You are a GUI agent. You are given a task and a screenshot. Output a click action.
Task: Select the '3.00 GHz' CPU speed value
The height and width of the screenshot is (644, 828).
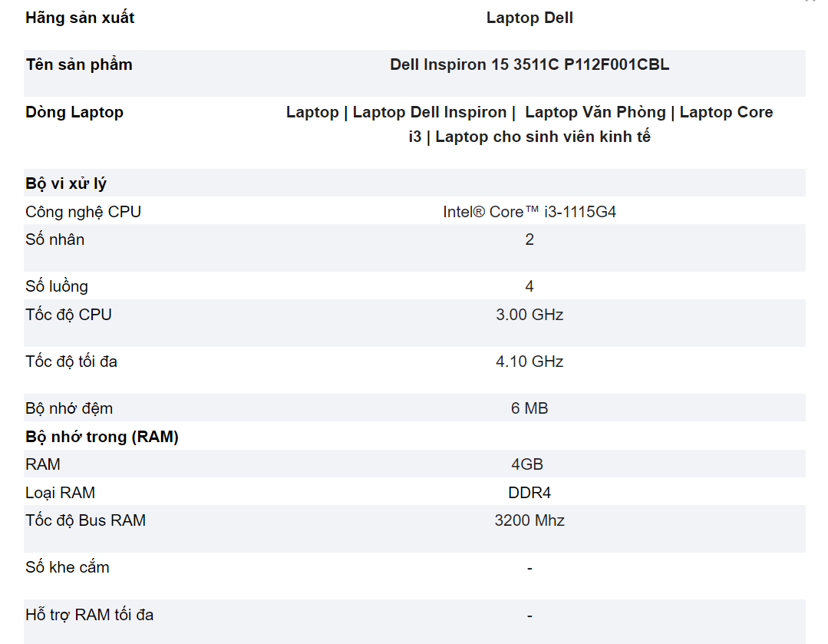(x=529, y=315)
